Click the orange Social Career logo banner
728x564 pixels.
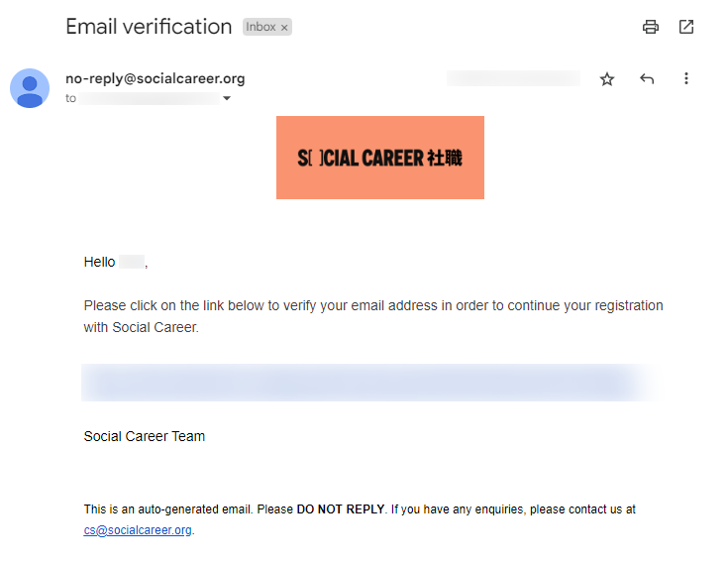(x=379, y=158)
